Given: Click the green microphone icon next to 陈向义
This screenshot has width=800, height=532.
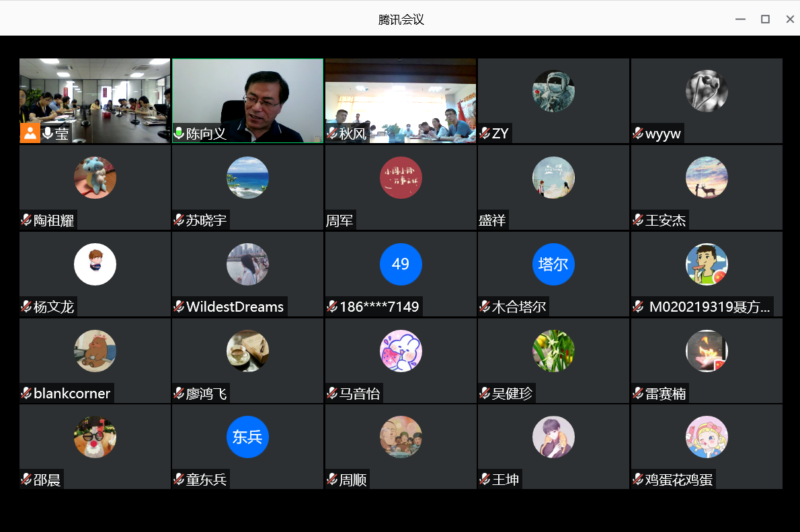Looking at the screenshot, I should pos(179,133).
